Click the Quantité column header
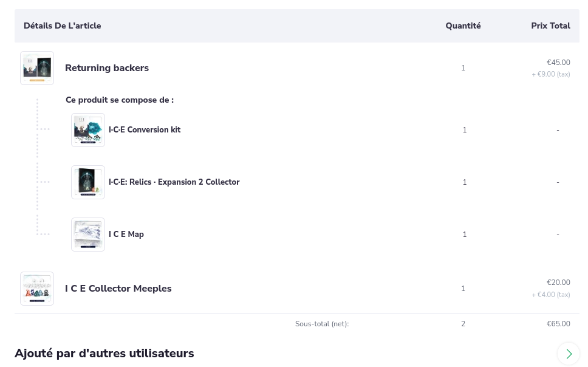The image size is (588, 367). pos(463,26)
